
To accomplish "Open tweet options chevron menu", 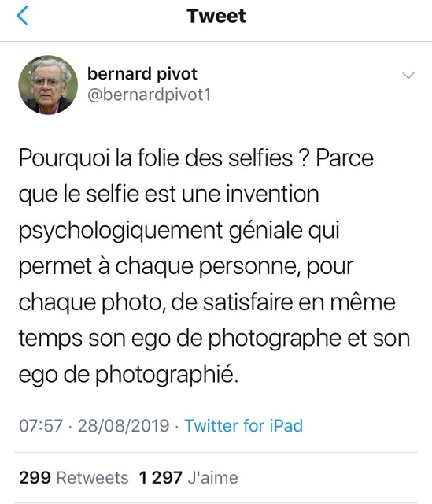I will (408, 76).
